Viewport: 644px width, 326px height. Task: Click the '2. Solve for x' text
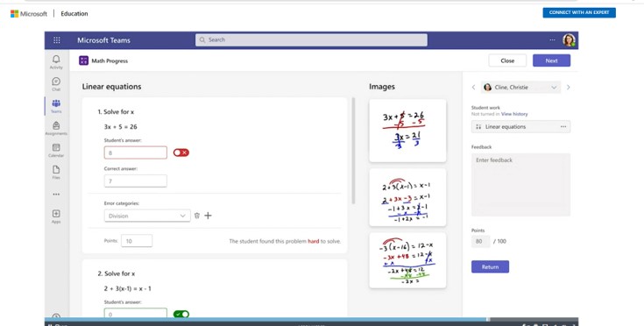117,273
